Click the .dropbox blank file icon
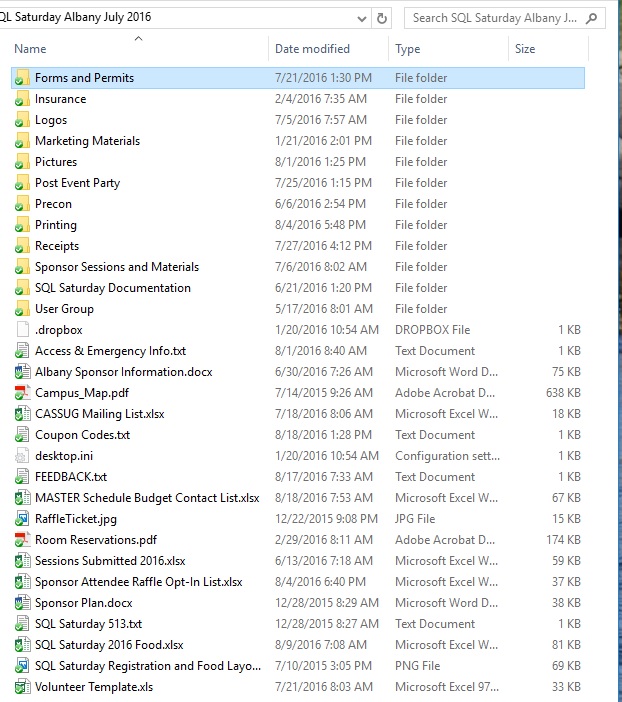Screen dimensions: 622x702 (22, 330)
